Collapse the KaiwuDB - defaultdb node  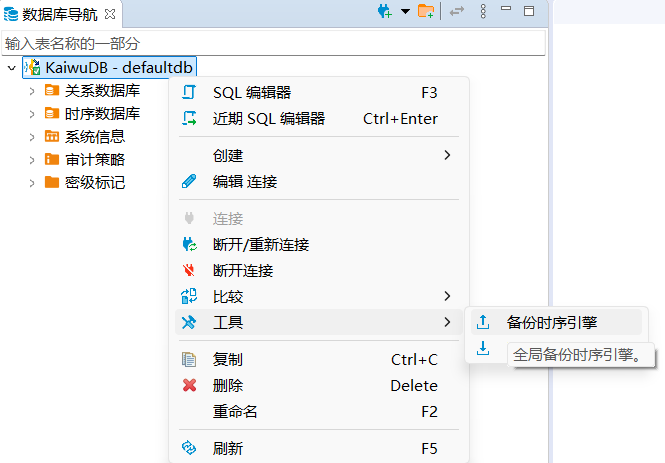[x=11, y=68]
